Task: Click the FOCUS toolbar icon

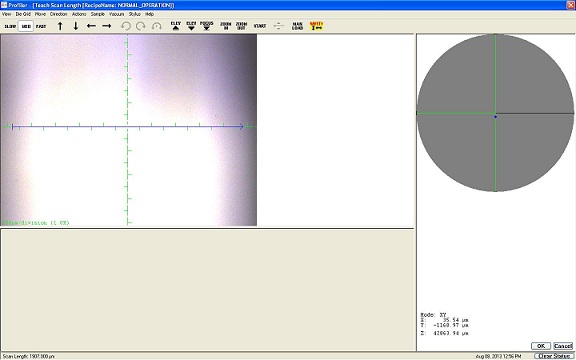Action: click(x=207, y=26)
